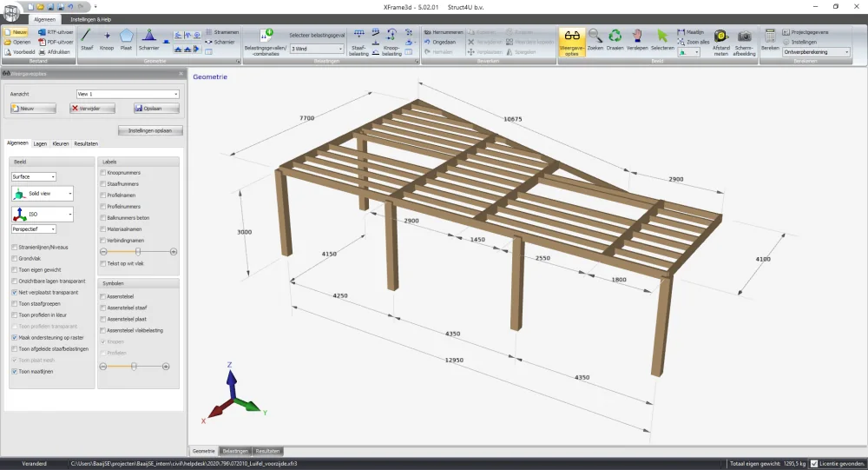This screenshot has height=470, width=868.
Task: Click Openen file icon
Action: [x=17, y=42]
